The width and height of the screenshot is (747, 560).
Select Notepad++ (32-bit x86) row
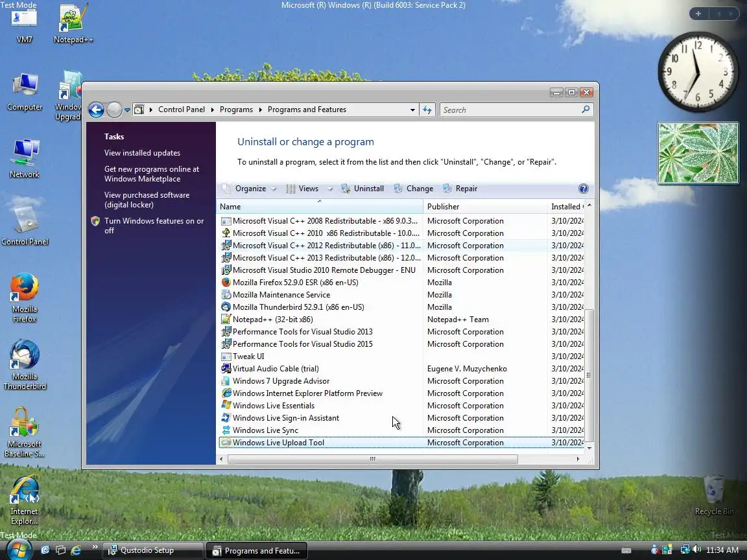pos(401,320)
